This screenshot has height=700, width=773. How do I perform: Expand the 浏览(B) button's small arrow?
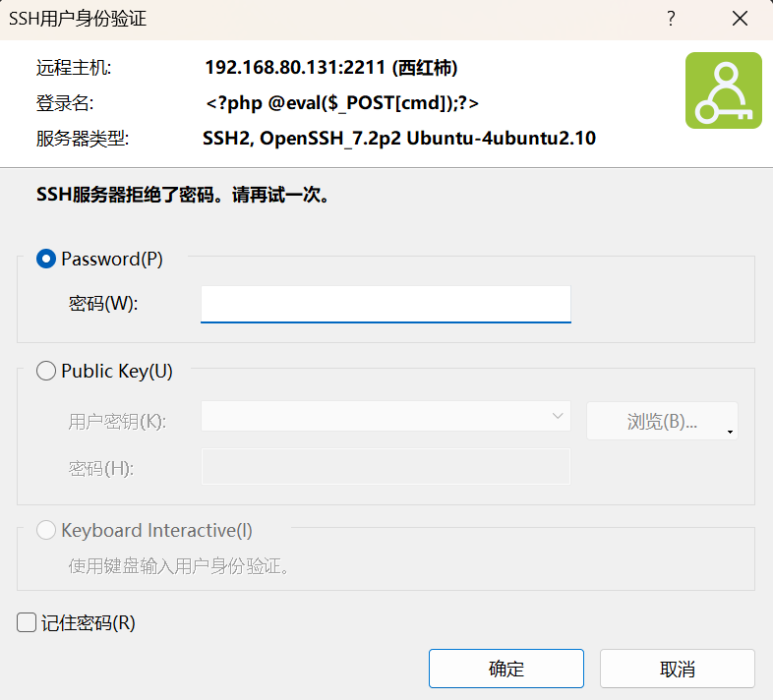[x=730, y=433]
